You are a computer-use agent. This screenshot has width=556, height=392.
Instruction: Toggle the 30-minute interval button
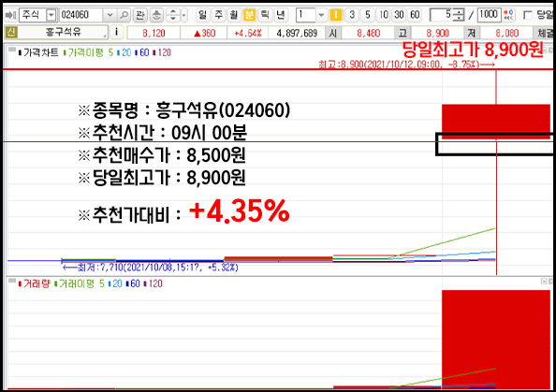coord(399,15)
